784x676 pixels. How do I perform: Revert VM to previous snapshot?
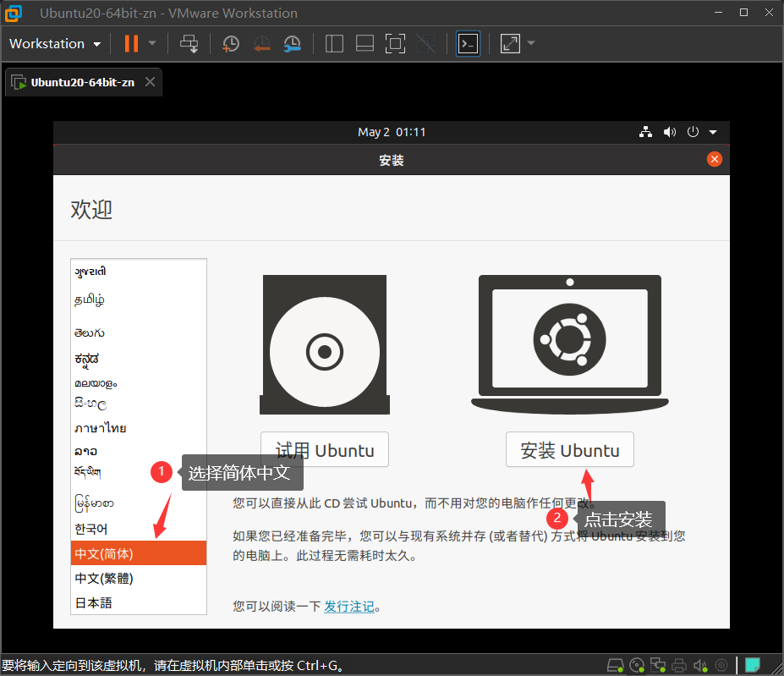click(261, 43)
